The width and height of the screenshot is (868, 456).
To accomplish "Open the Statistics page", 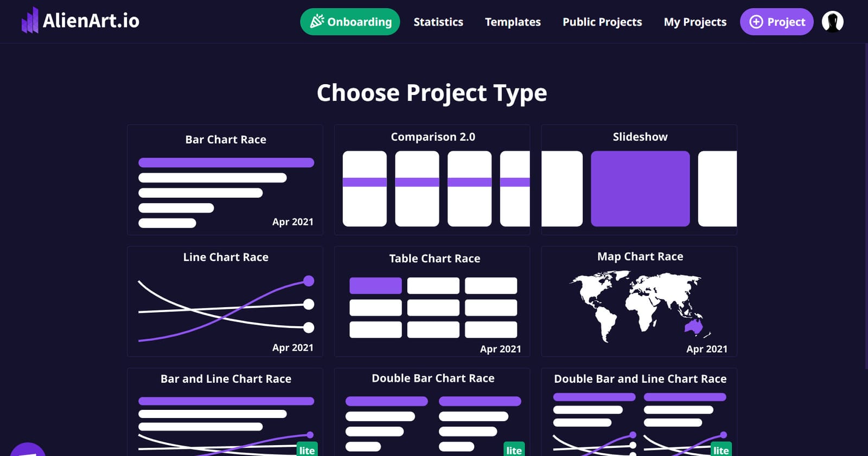I will [438, 22].
